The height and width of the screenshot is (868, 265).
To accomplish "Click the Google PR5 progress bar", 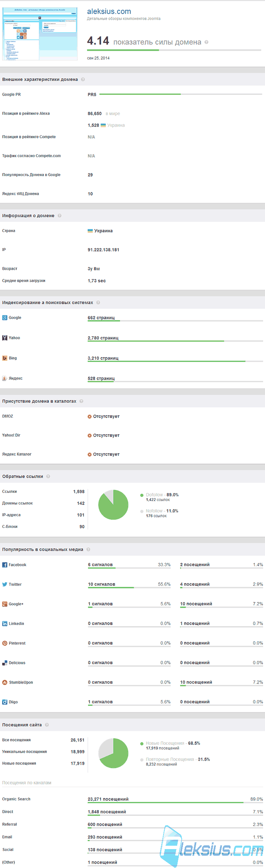I will point(181,94).
